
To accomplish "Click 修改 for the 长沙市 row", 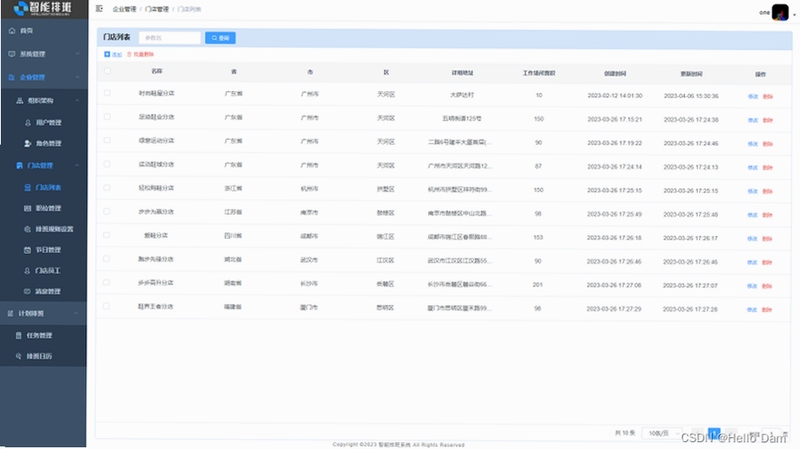I will [752, 286].
